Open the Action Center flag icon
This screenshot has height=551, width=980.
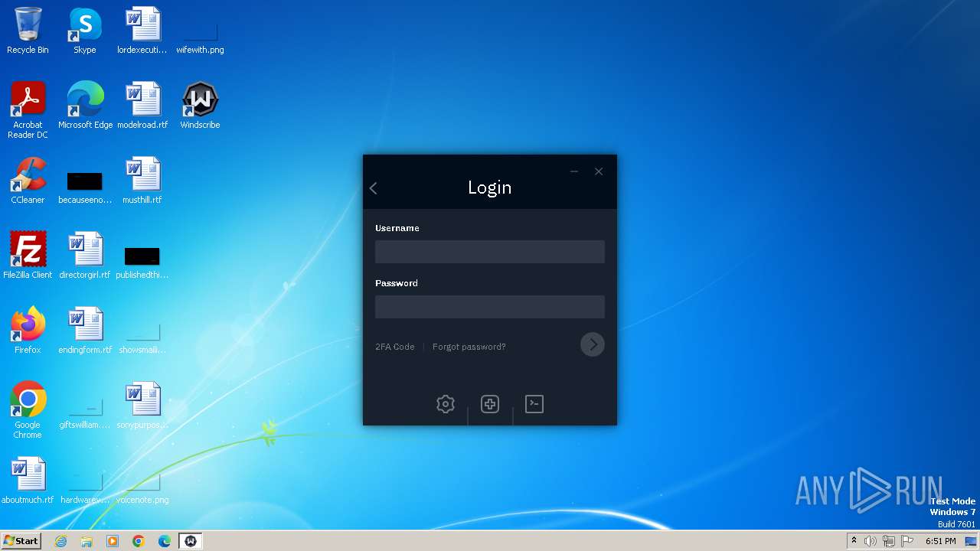point(907,541)
